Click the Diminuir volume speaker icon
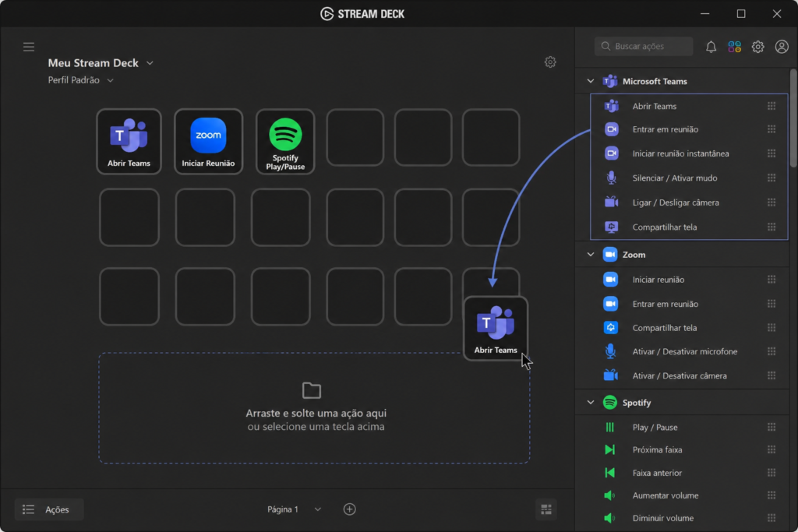This screenshot has height=532, width=798. (609, 518)
